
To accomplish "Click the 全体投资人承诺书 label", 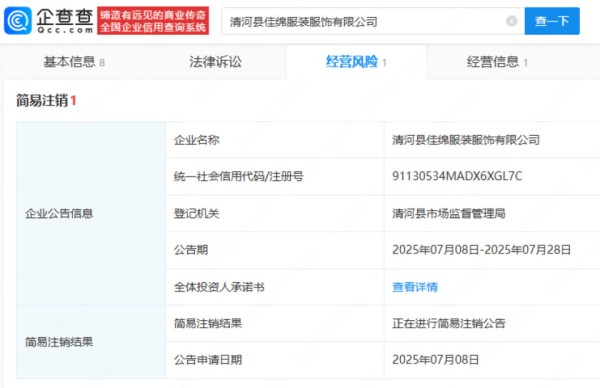I will click(x=219, y=287).
